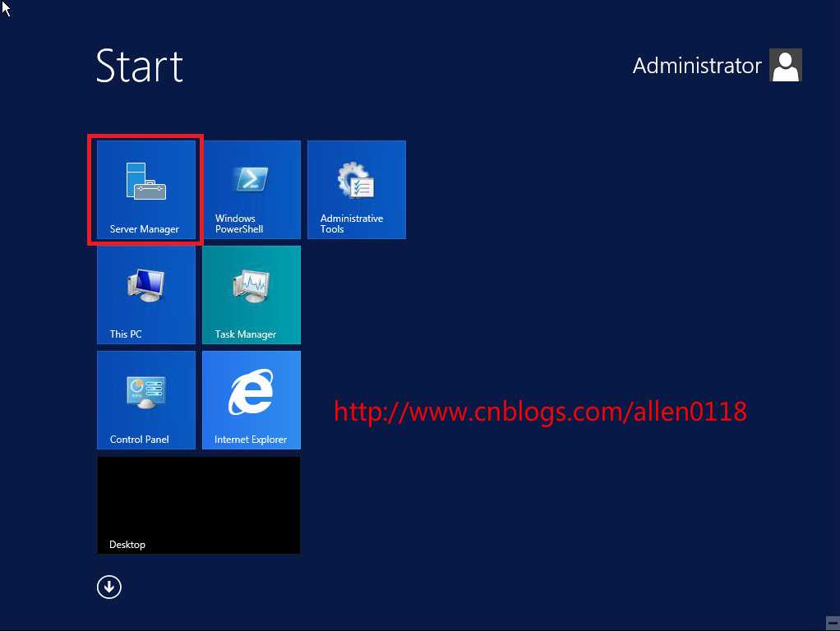Open the Control Panel tile
Screen dimensions: 840x631
tap(145, 400)
